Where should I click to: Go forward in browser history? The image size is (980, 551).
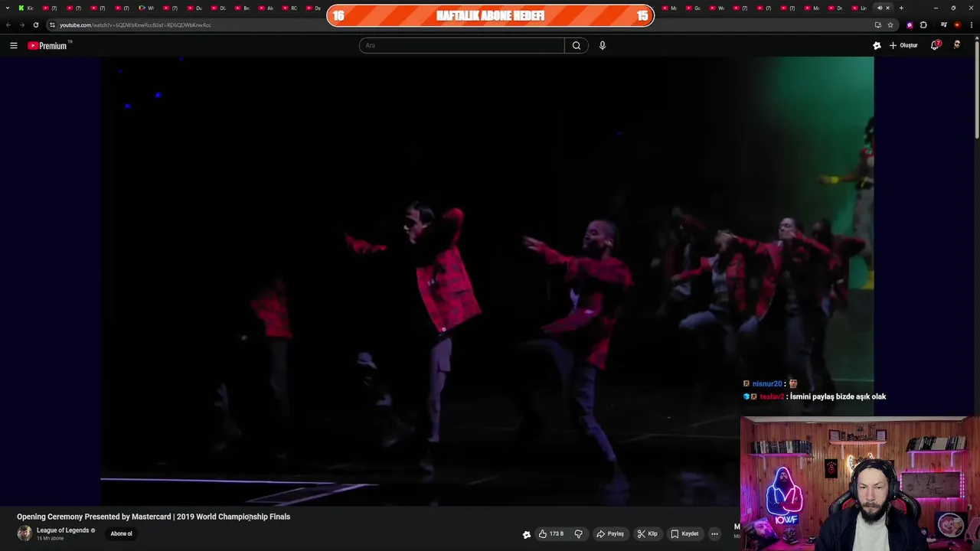22,24
